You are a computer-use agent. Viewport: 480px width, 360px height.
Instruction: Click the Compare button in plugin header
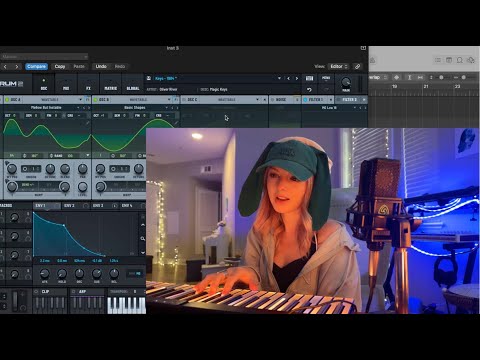[36, 67]
